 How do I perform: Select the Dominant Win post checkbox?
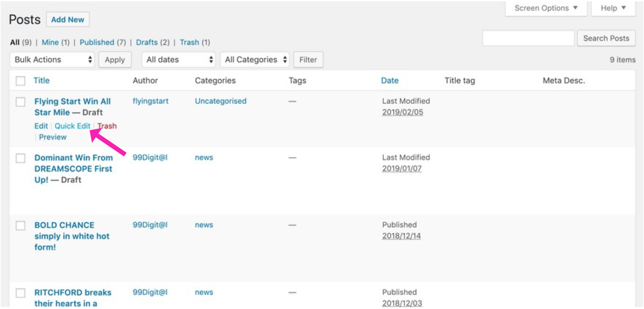point(20,158)
